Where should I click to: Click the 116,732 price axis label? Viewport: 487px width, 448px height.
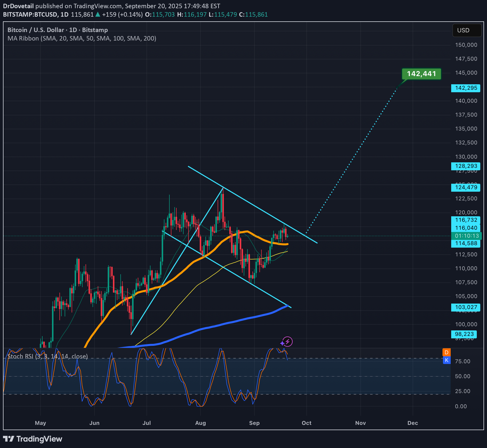[x=466, y=220]
